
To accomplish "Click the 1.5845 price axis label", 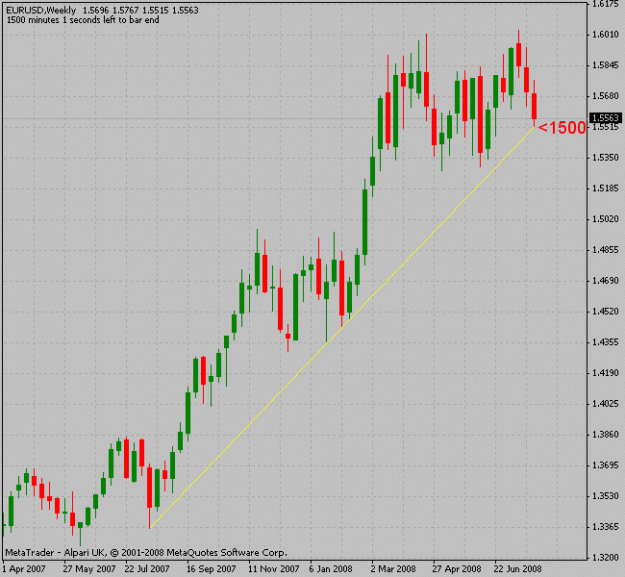I will [605, 65].
